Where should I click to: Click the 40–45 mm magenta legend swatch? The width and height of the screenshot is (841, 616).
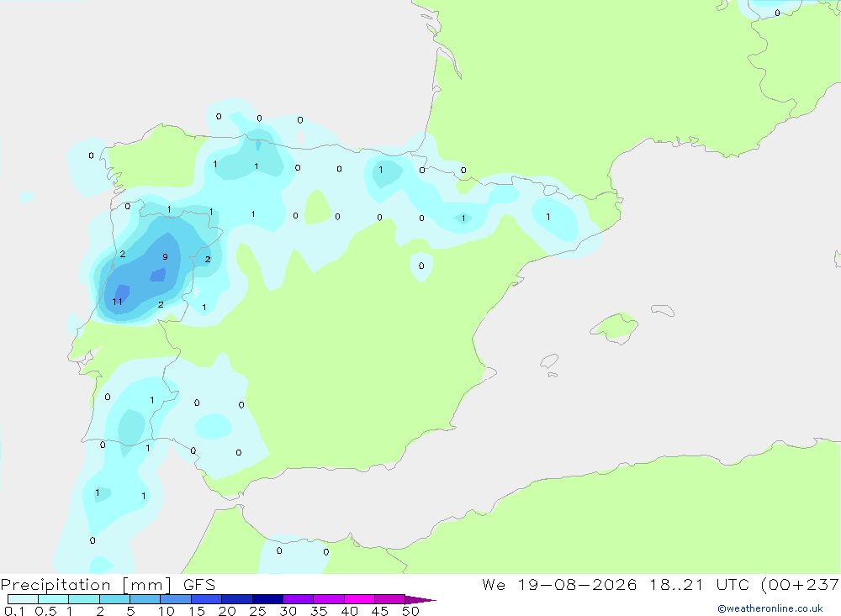click(x=359, y=599)
